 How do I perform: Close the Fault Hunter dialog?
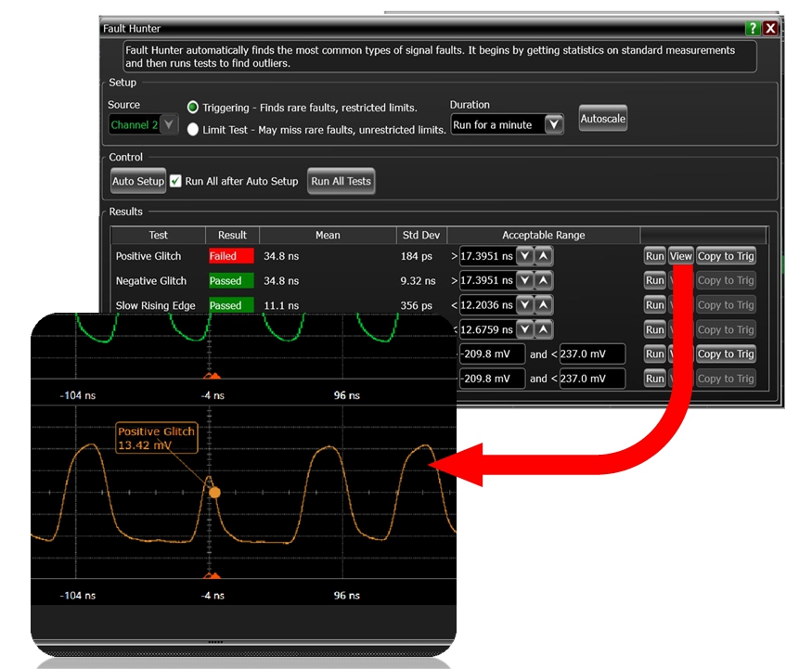(770, 29)
